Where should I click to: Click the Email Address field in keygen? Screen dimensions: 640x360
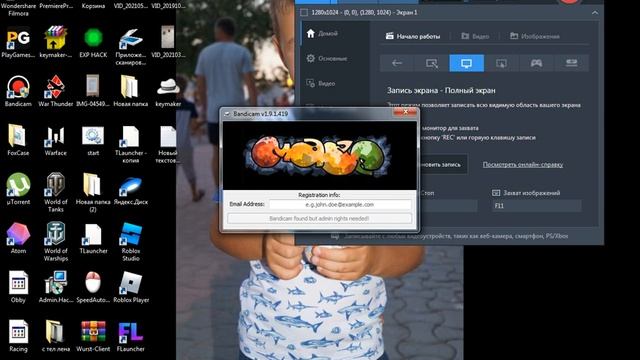point(340,204)
